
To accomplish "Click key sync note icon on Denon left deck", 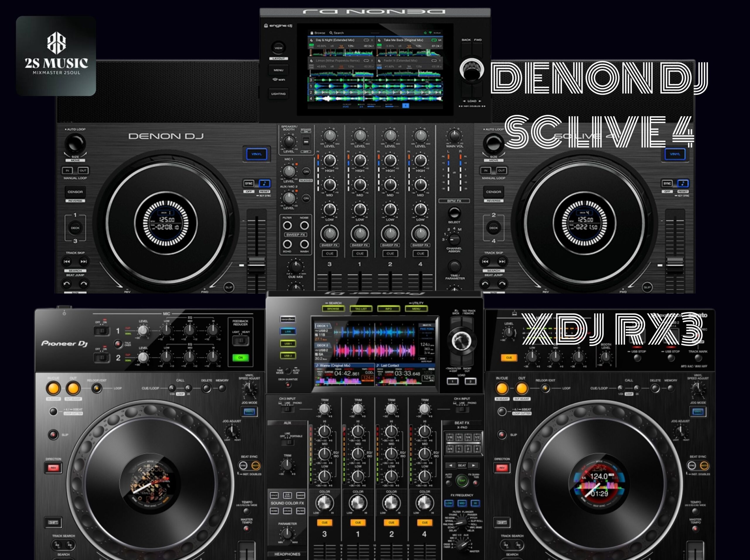I will tap(265, 183).
